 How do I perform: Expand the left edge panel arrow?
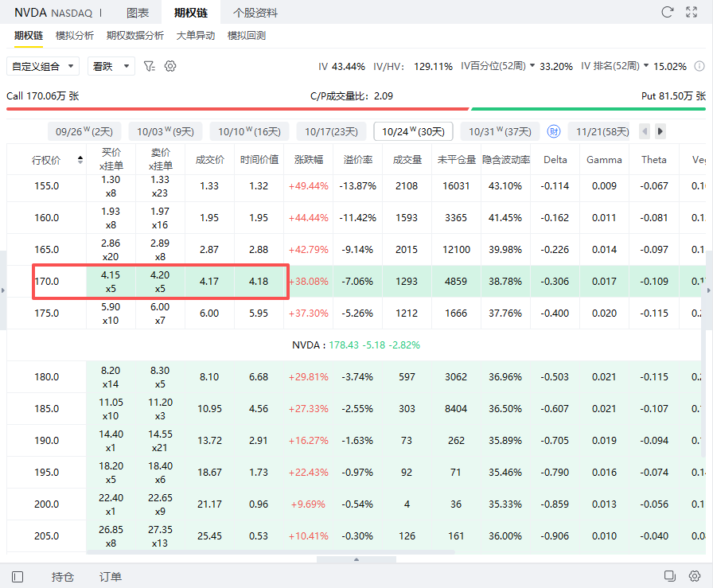click(x=2, y=290)
